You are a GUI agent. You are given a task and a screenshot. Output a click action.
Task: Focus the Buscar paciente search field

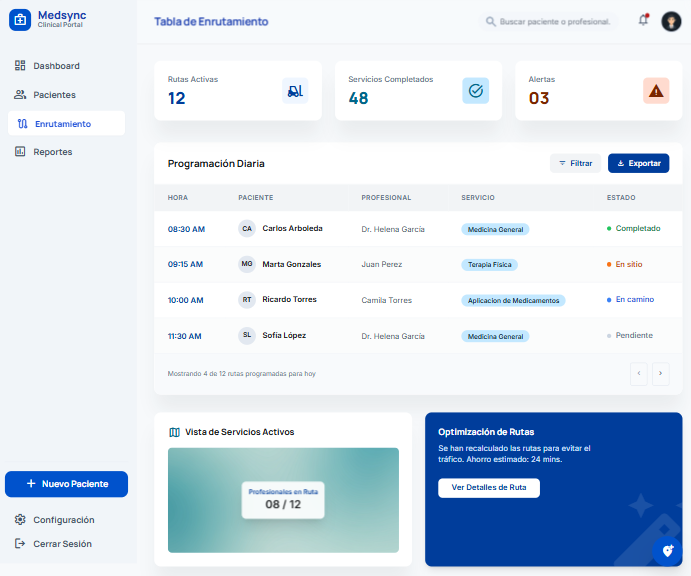click(x=554, y=21)
